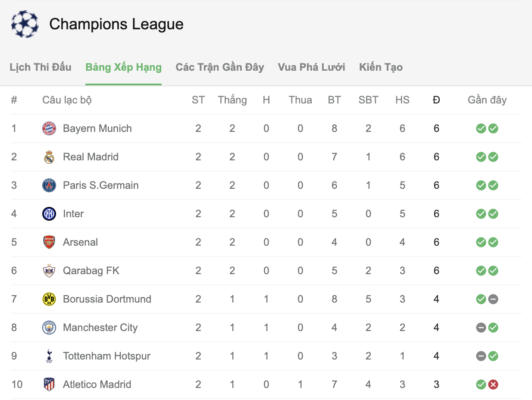Click the Champions League logo icon
This screenshot has height=400, width=532.
pos(25,24)
